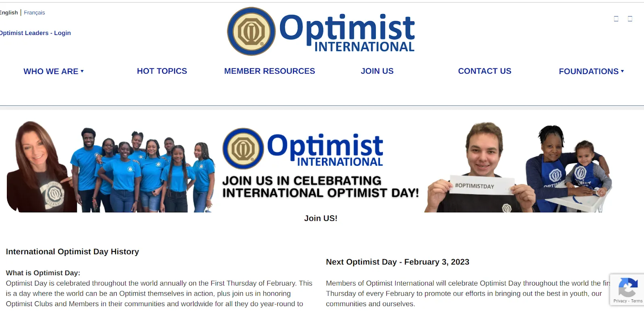The width and height of the screenshot is (644, 311).
Task: Expand the FOUNDATIONS dropdown menu
Action: [591, 71]
